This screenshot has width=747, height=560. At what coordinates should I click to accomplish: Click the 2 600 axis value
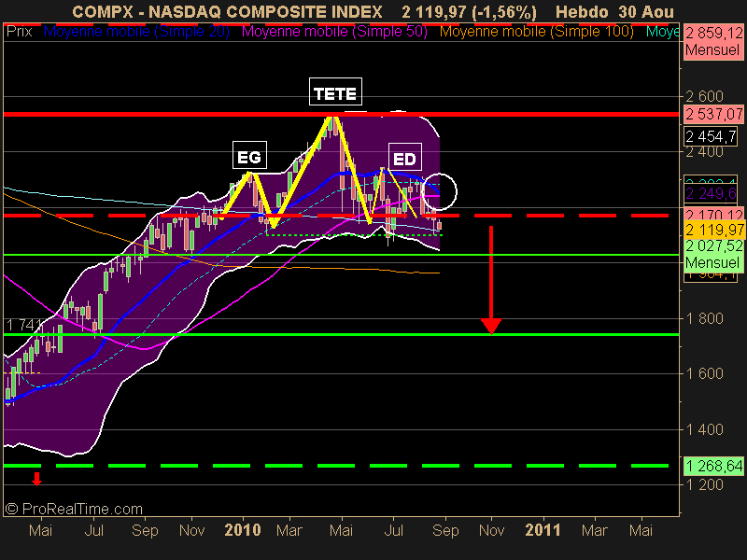(704, 97)
